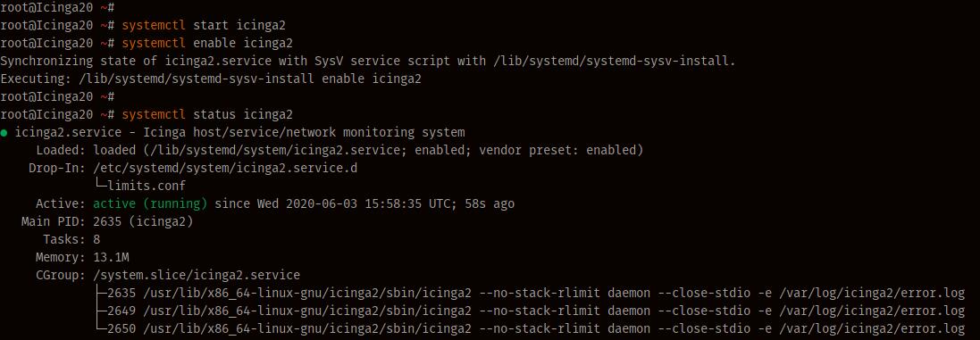The height and width of the screenshot is (340, 980).
Task: Click the 'systemctl status icinga2' command line
Action: click(x=147, y=115)
